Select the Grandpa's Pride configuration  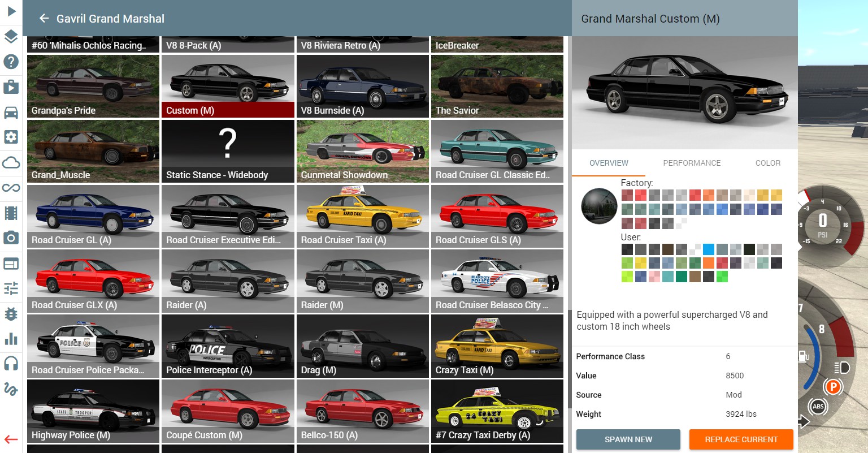pos(93,87)
